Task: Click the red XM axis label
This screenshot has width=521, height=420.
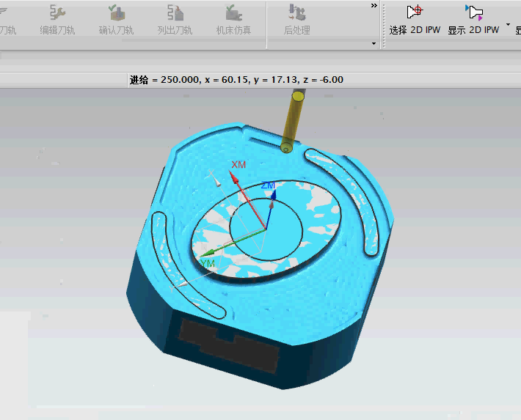Action: tap(238, 165)
